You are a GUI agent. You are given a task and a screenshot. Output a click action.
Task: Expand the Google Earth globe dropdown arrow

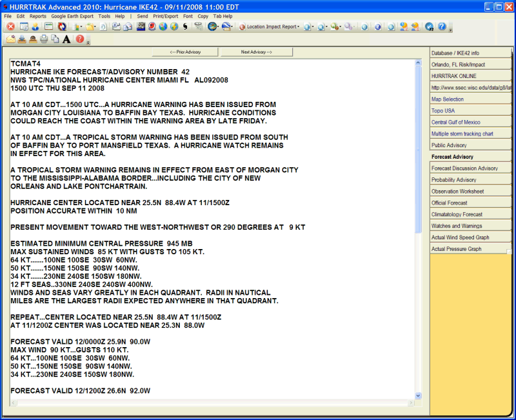pos(219,27)
